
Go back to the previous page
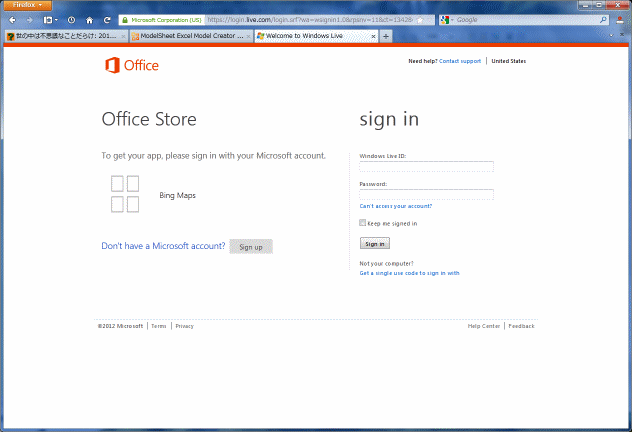pyautogui.click(x=12, y=20)
